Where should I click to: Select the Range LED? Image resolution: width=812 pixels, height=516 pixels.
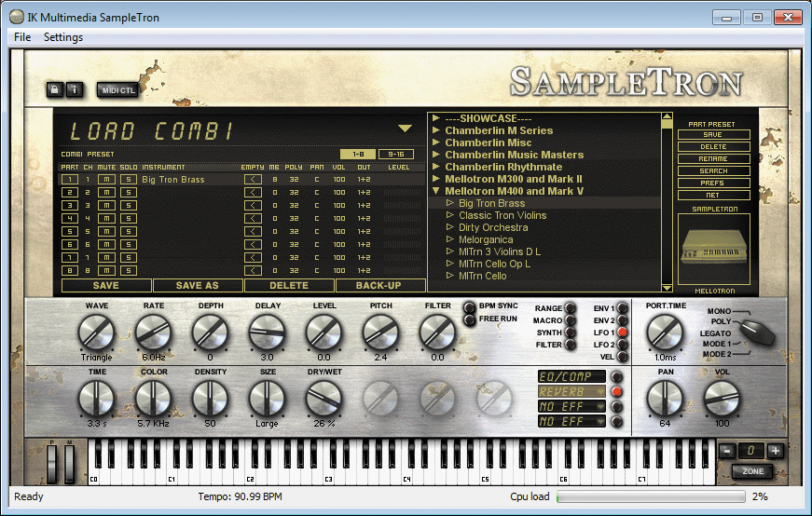point(571,308)
